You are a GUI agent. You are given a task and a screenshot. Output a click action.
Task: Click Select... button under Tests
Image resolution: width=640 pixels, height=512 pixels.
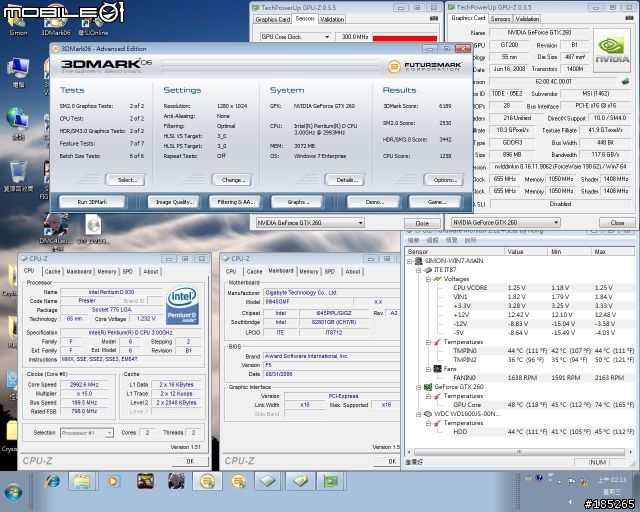click(x=127, y=180)
